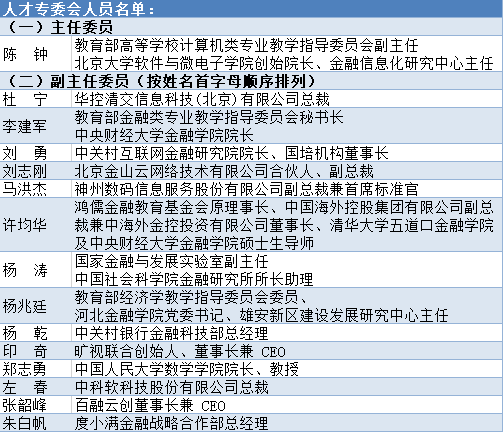This screenshot has height=433, width=503.
Task: Click the name cell 陈钟
Action: [x=36, y=54]
